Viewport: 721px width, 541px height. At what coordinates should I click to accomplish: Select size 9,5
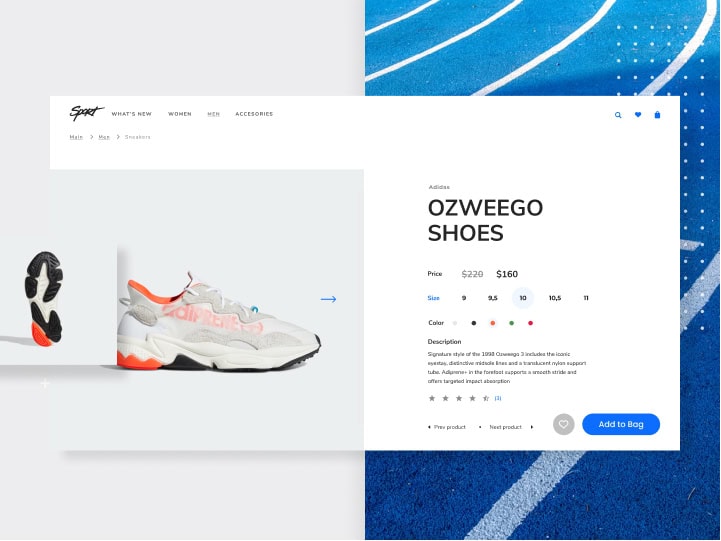point(492,298)
